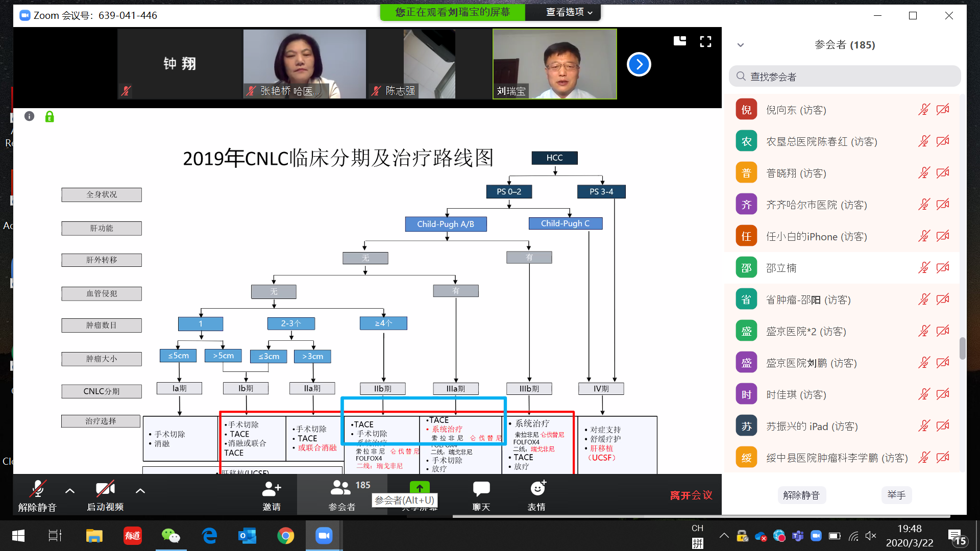Show hidden tray icons chevron
Image resolution: width=980 pixels, height=551 pixels.
(724, 536)
